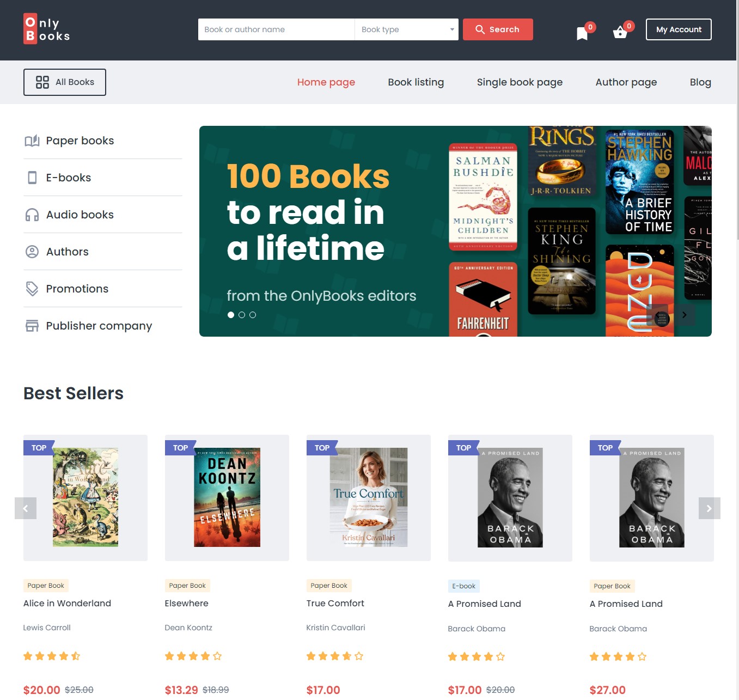Click the TOP badge on True Comfort

(322, 448)
